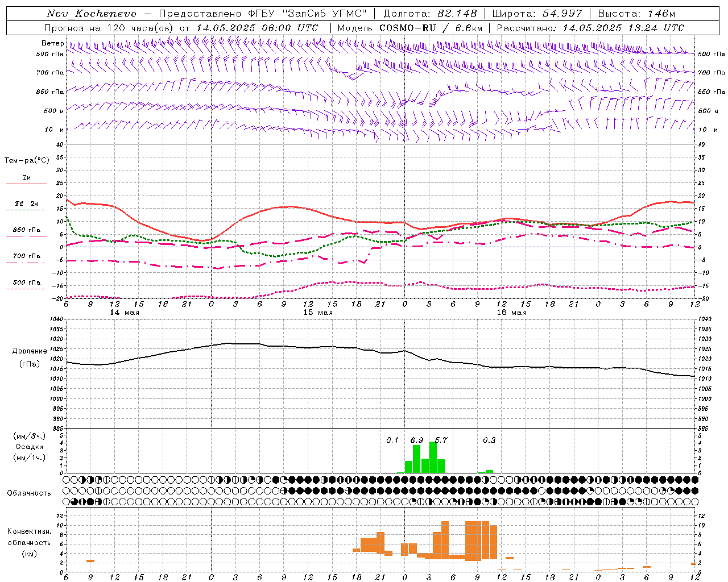The image size is (728, 582).
Task: Click the 'Конвективн.' convective label
Action: pyautogui.click(x=30, y=531)
